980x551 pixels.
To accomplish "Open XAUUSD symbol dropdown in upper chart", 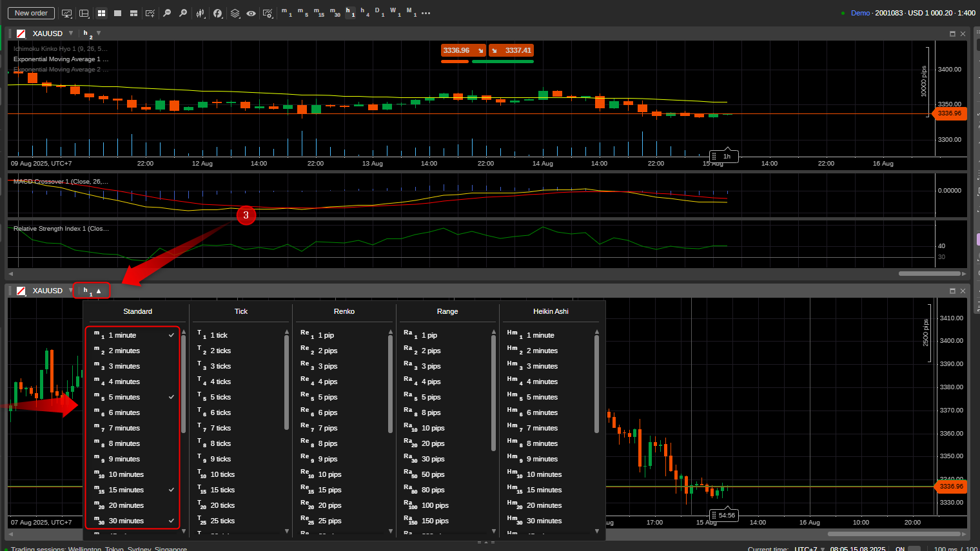I will (x=71, y=33).
